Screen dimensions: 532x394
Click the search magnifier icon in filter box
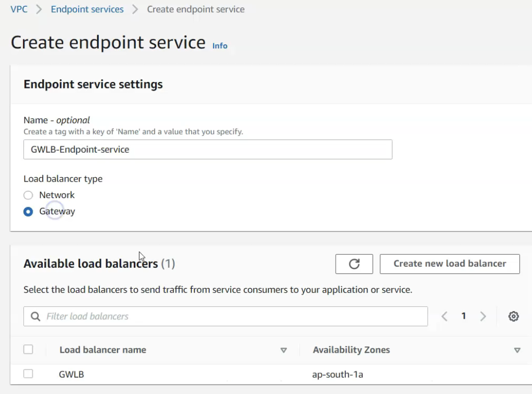pyautogui.click(x=36, y=316)
